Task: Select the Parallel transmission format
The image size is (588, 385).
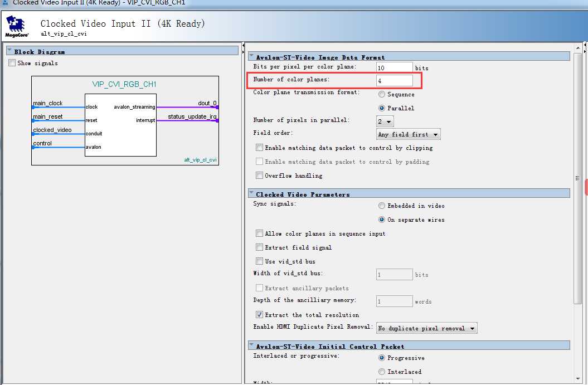Action: pyautogui.click(x=381, y=108)
